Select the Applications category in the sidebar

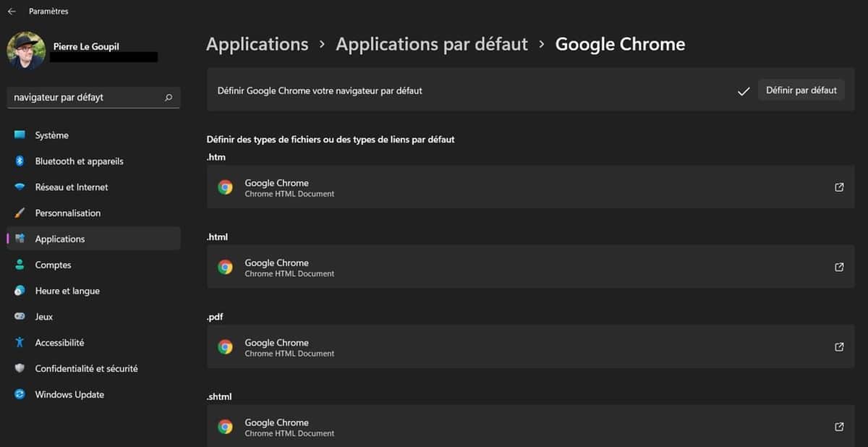pos(93,239)
